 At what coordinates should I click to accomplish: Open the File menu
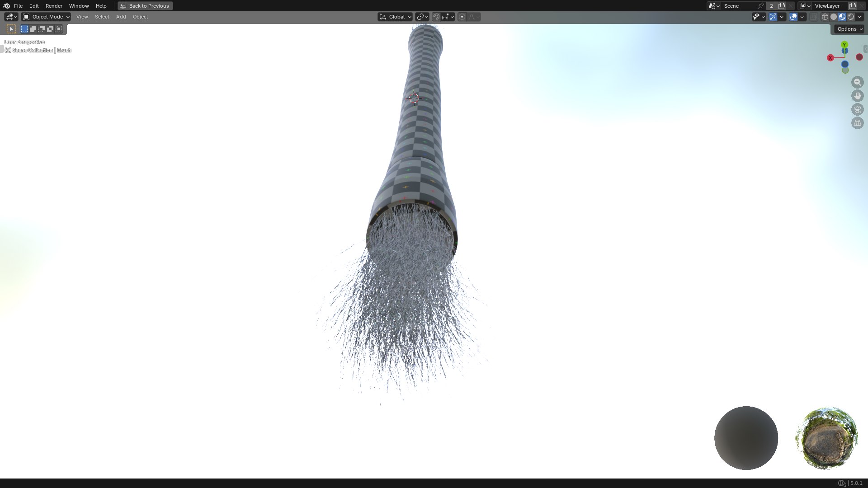18,6
